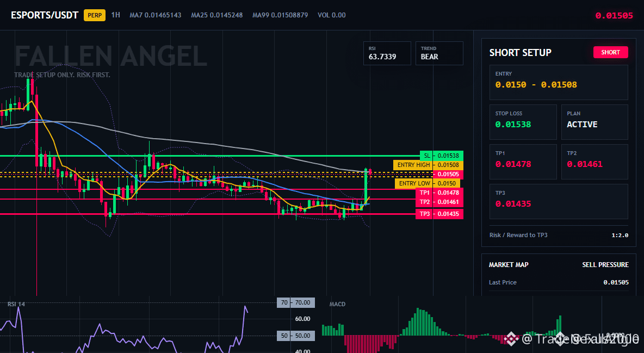Click the TP1 0.01478 chart line label
644x353 pixels.
[x=439, y=193]
